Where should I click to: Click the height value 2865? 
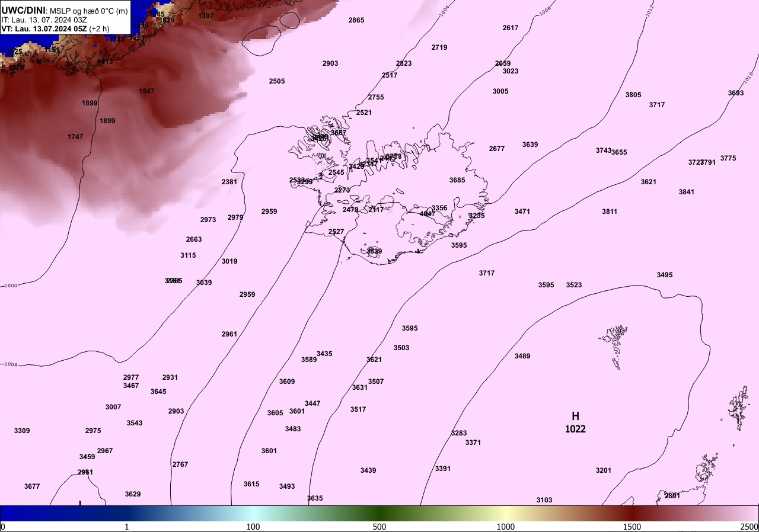coord(356,20)
